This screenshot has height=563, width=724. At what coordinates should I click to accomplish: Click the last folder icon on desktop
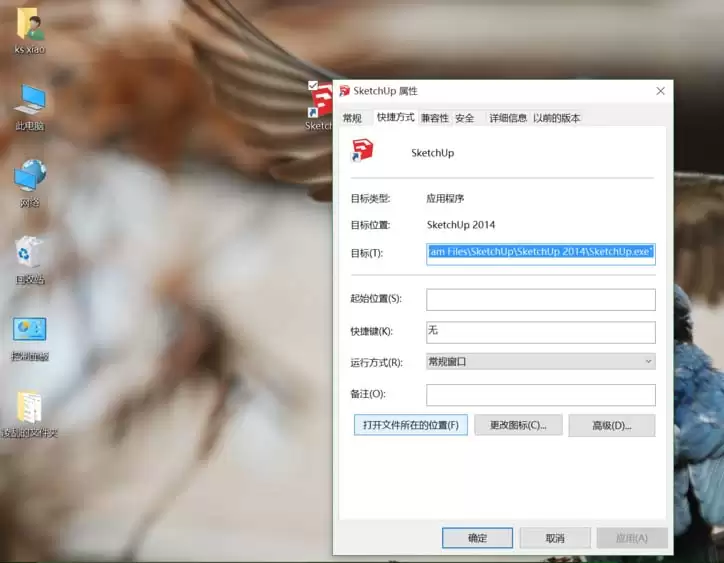(x=29, y=408)
